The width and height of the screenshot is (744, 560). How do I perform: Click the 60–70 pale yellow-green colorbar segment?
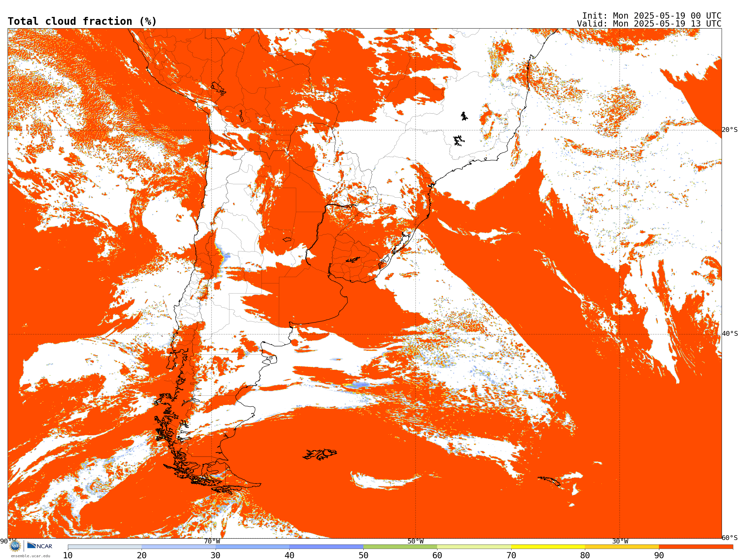point(474,547)
